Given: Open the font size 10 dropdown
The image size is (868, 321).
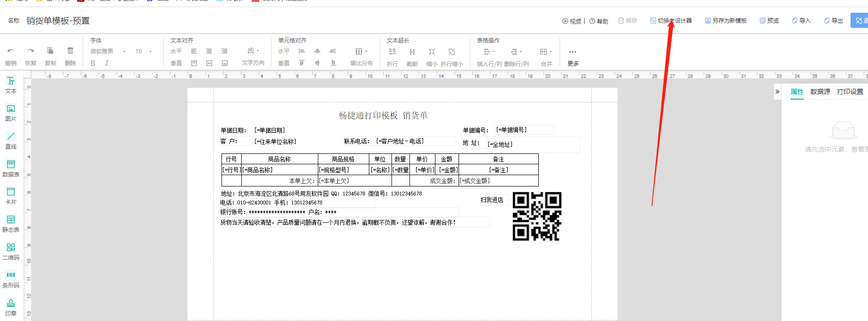Looking at the screenshot, I should tap(144, 51).
